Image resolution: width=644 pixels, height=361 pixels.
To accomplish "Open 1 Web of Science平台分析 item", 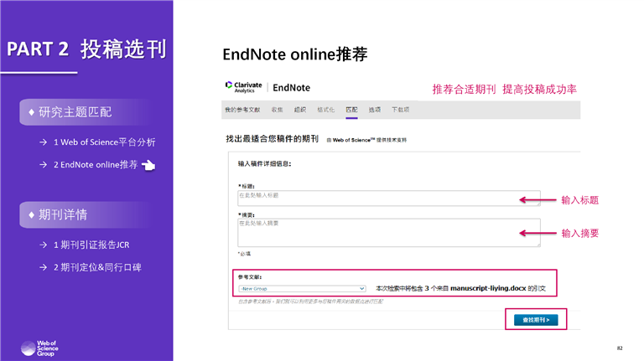I will (104, 142).
